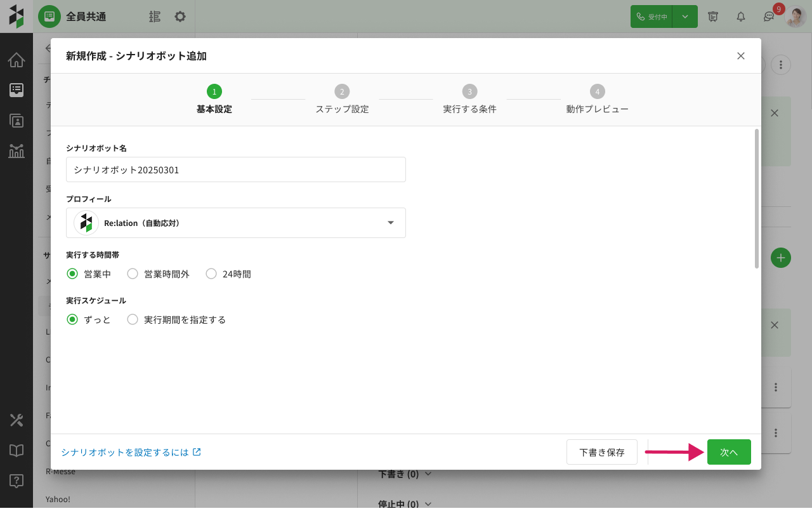
Task: Open the manual book icon in sidebar
Action: (x=16, y=451)
